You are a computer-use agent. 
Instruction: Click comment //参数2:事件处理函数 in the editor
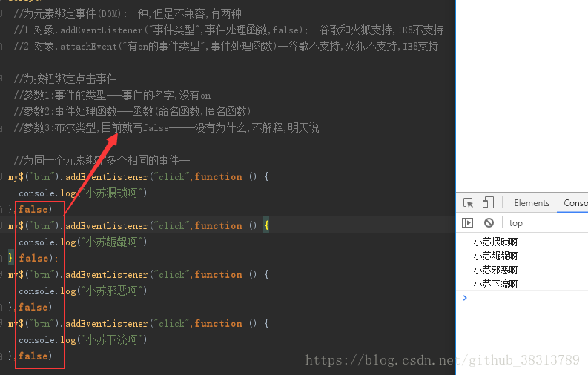(x=132, y=111)
